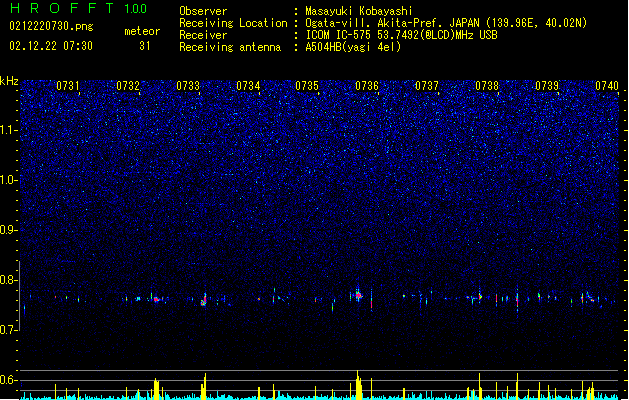
Task: Click the 0.6 kHz axis label
Action: click(x=8, y=380)
